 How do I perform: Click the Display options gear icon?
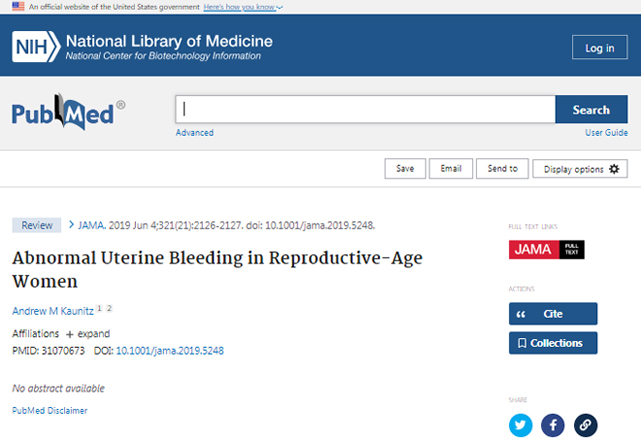614,169
